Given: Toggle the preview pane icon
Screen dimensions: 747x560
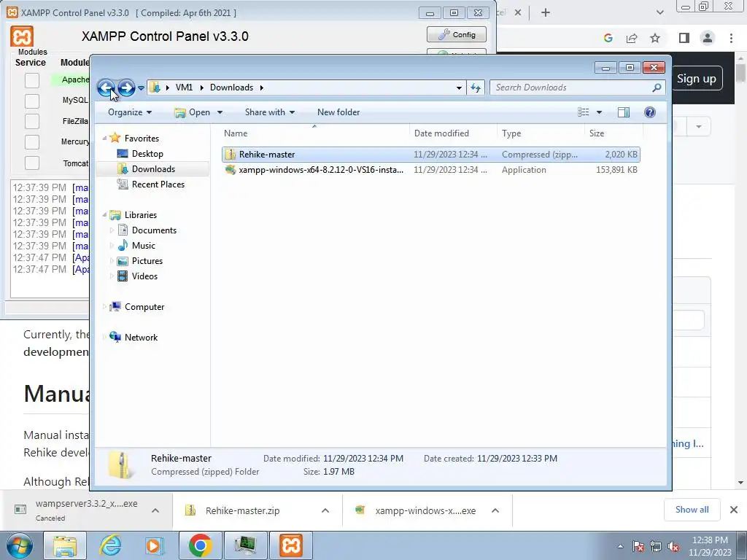Looking at the screenshot, I should click(x=624, y=112).
